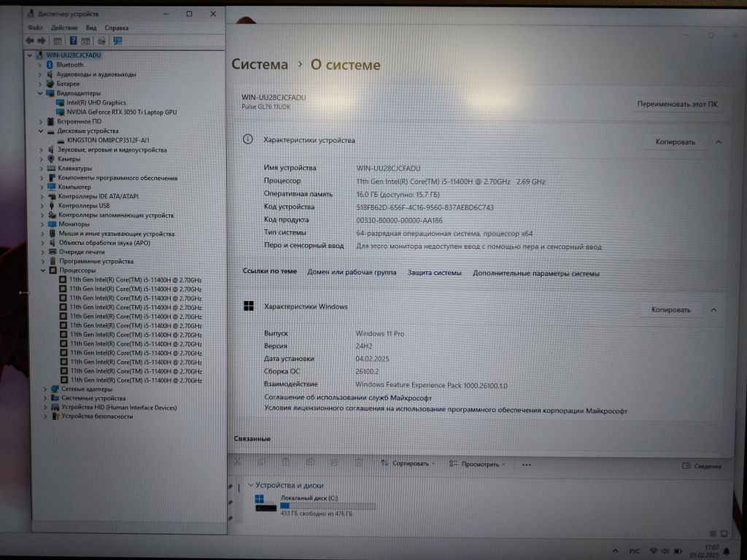The width and height of the screenshot is (747, 560).
Task: Click the blue Help icon in toolbar
Action: tap(73, 41)
